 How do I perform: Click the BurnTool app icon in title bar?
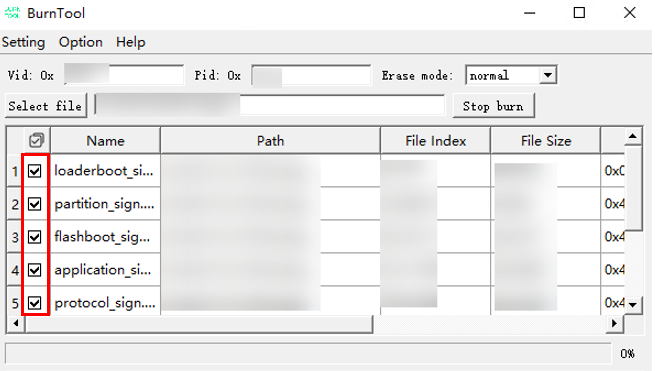pos(12,13)
